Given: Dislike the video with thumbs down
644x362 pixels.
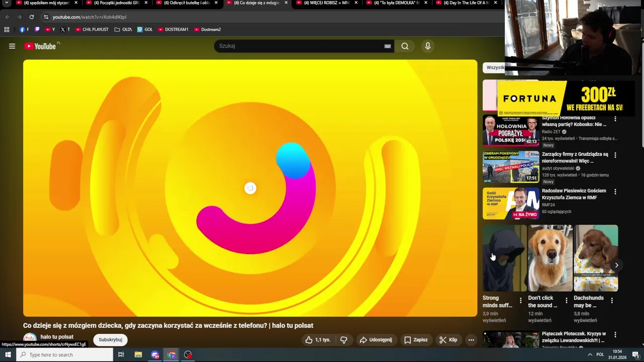Looking at the screenshot, I should tap(344, 340).
